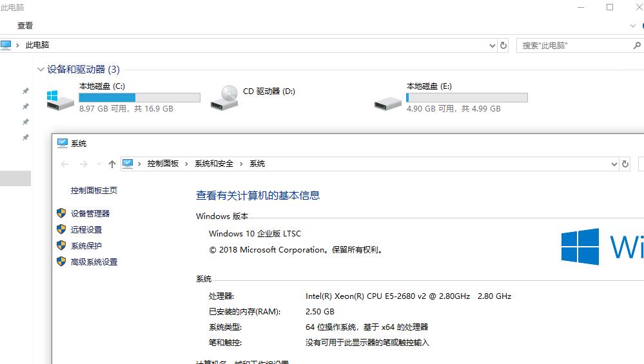Open 设备管理器 link
The width and height of the screenshot is (644, 364).
[90, 213]
